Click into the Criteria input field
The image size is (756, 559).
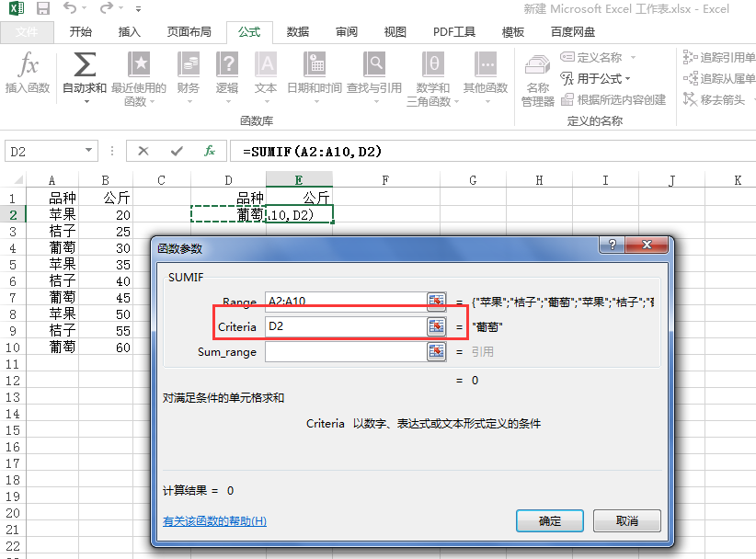point(346,326)
